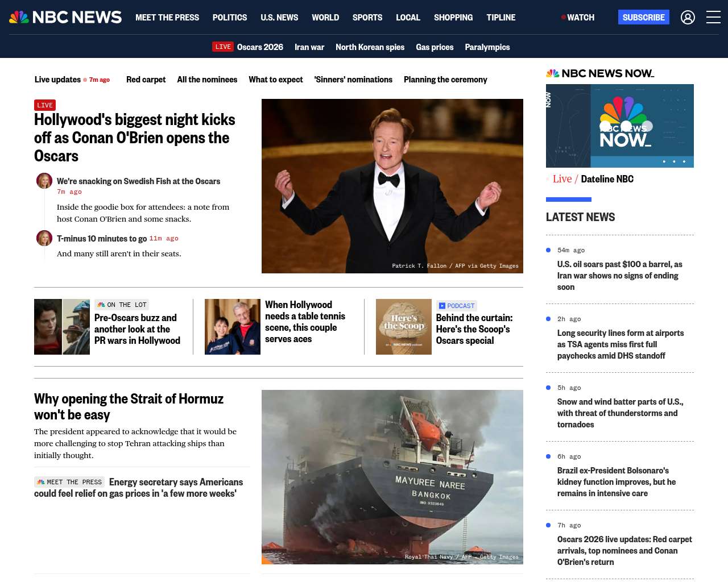Image resolution: width=728 pixels, height=582 pixels.
Task: Select the Red carpet tab
Action: coord(146,80)
